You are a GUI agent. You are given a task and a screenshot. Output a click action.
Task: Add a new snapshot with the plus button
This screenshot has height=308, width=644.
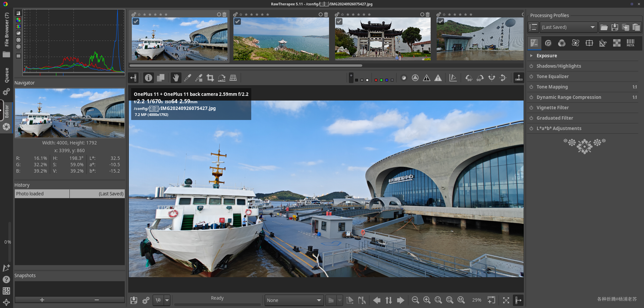42,300
